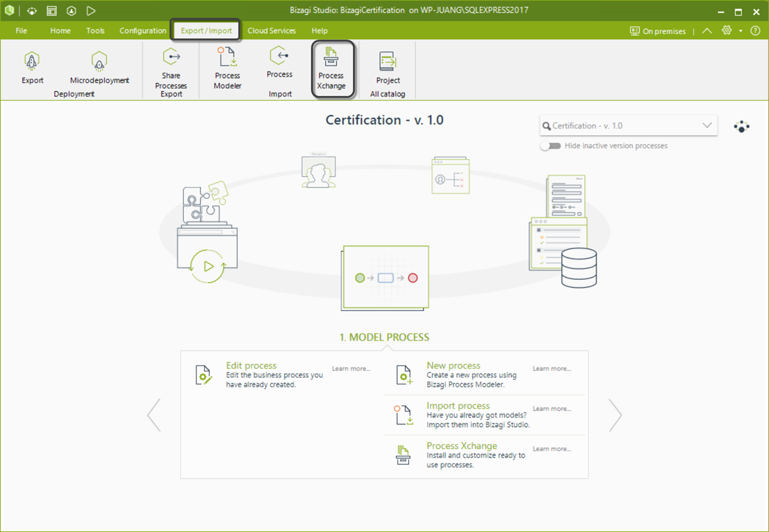Go to the next step with right arrow
This screenshot has height=532, width=769.
(615, 415)
